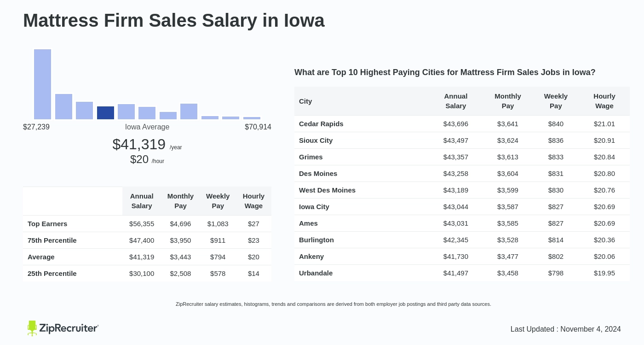Click the ZipRecruiter chair logo icon
The width and height of the screenshot is (644, 345).
pyautogui.click(x=32, y=328)
